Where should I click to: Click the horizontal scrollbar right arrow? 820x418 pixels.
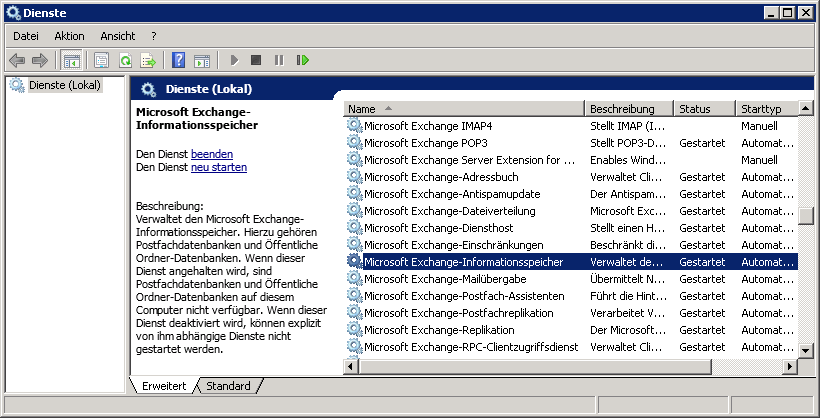790,367
